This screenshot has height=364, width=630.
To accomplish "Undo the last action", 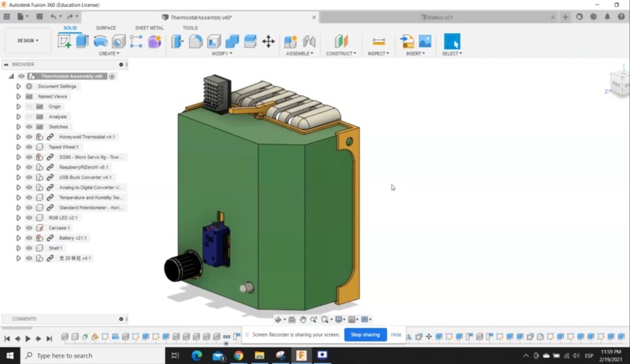I will point(53,16).
